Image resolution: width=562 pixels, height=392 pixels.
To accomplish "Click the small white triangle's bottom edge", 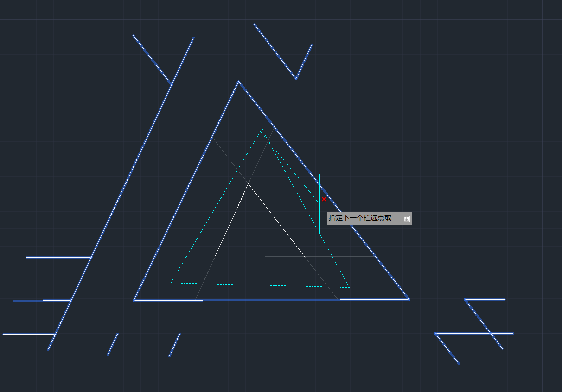I will tap(260, 256).
